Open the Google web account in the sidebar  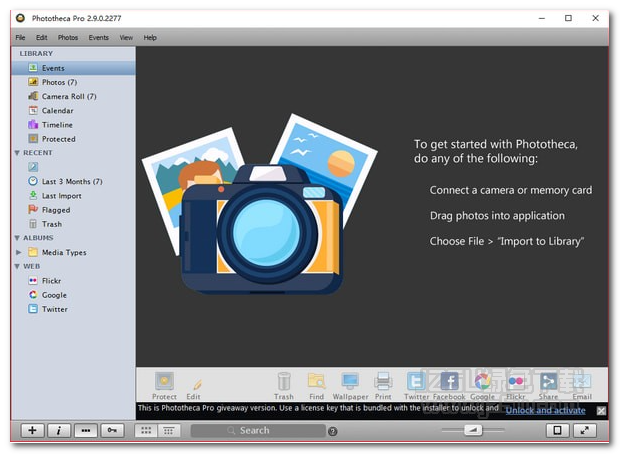tap(74, 295)
